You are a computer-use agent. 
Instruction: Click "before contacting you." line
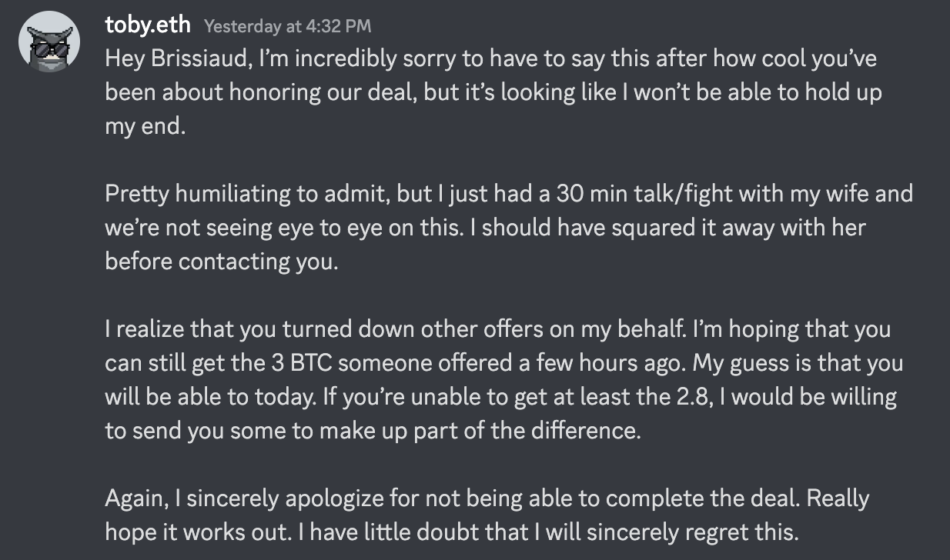click(221, 261)
